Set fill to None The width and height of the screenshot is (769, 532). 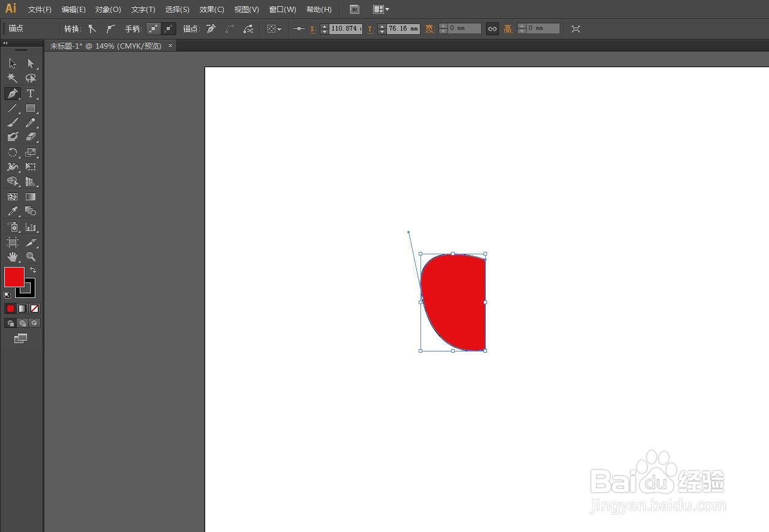(x=34, y=308)
